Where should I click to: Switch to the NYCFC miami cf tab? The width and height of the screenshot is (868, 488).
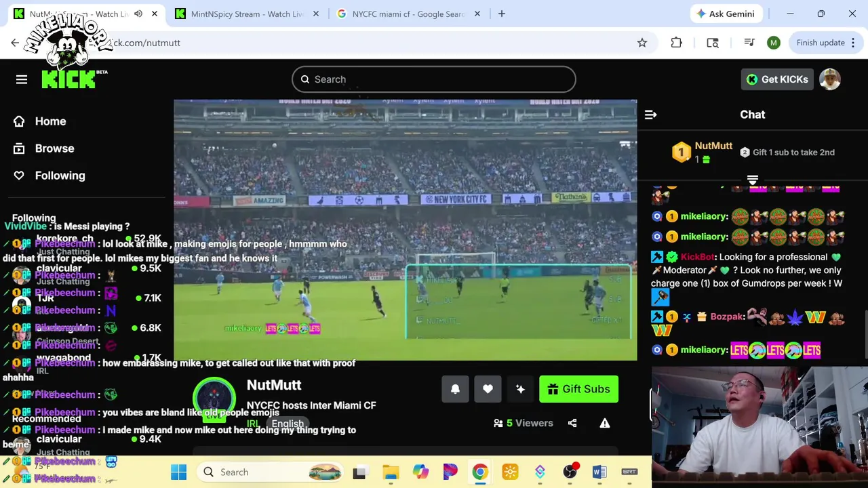pos(408,14)
